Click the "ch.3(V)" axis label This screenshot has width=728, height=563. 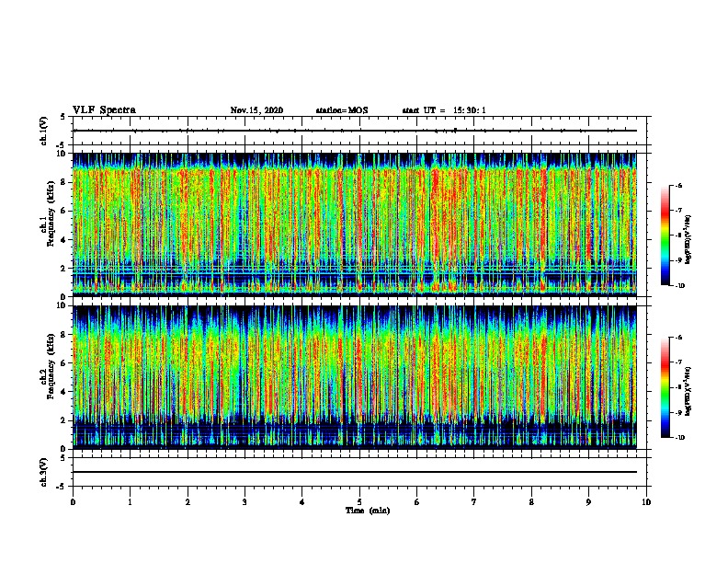44,472
